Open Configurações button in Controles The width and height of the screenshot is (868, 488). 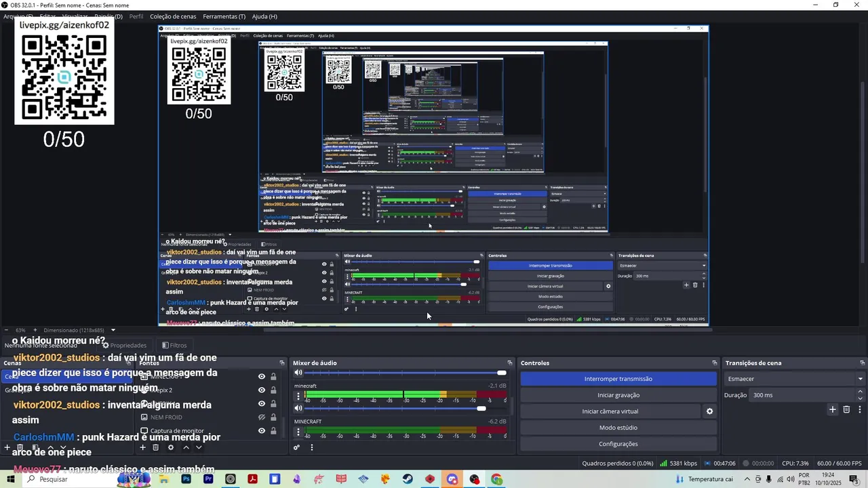618,444
